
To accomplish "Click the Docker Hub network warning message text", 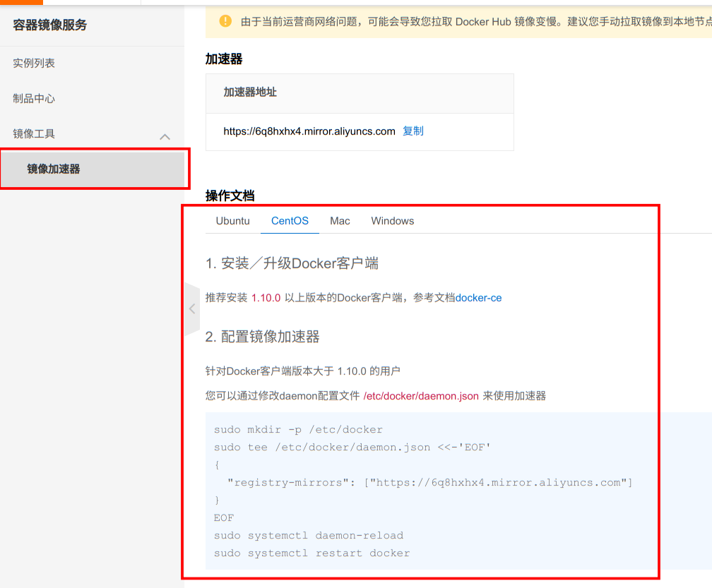I will (x=476, y=21).
